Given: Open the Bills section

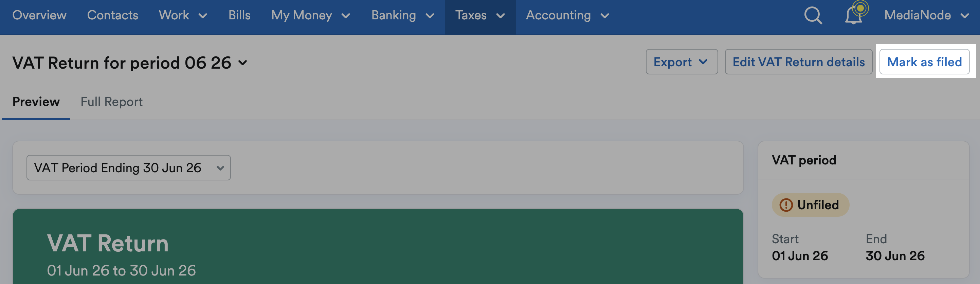Looking at the screenshot, I should (x=239, y=15).
